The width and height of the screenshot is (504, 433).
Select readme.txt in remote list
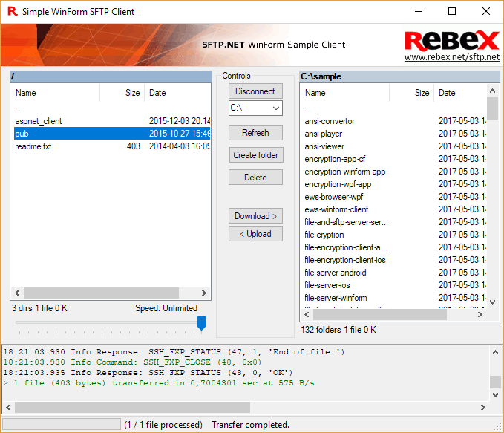pos(33,146)
